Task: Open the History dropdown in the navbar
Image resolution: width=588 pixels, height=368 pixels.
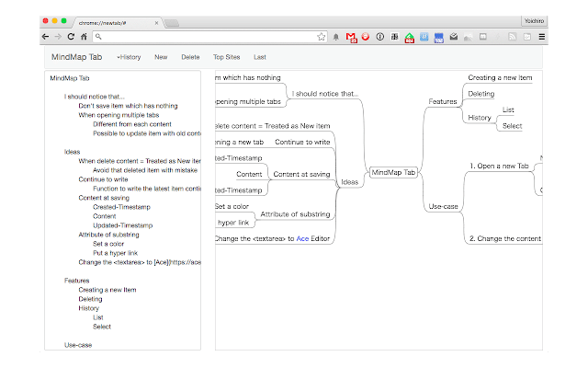Action: click(x=129, y=57)
